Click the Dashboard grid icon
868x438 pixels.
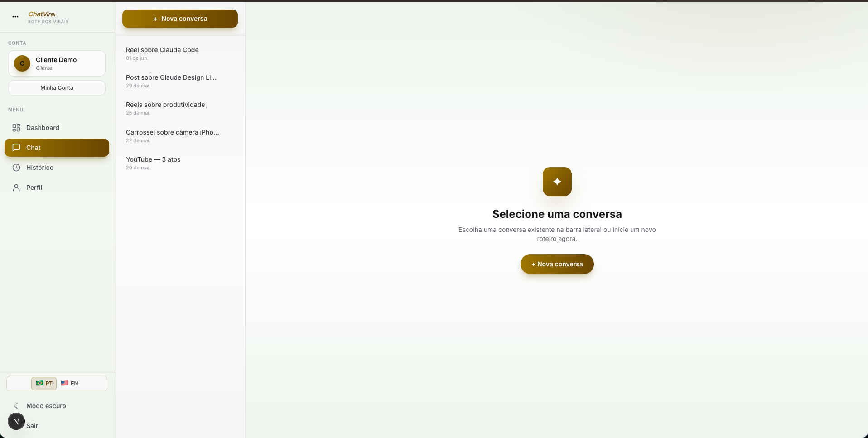[x=16, y=128]
